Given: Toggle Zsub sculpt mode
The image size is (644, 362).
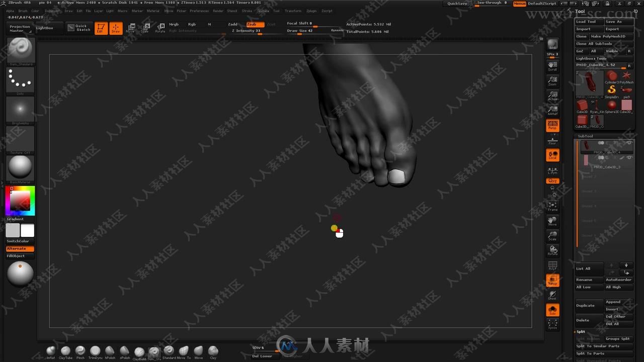Looking at the screenshot, I should click(255, 24).
